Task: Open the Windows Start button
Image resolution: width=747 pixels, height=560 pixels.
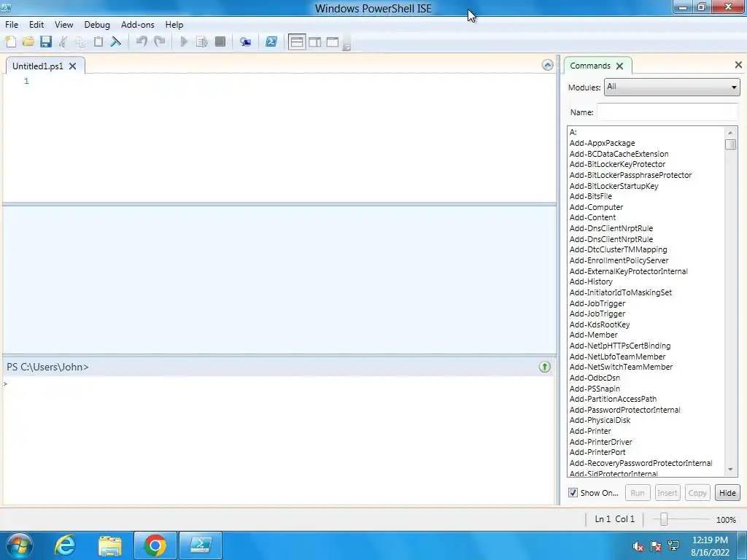Action: point(20,545)
